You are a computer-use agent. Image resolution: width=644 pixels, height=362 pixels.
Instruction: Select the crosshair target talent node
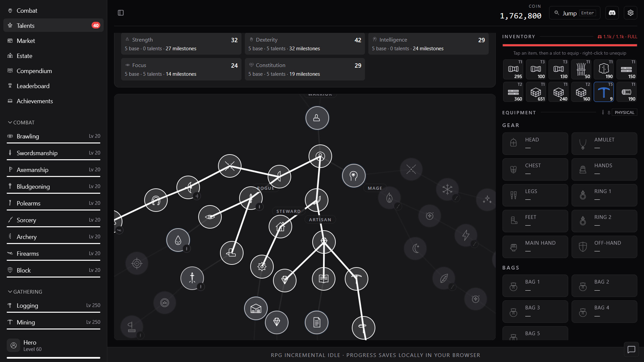pos(137,263)
